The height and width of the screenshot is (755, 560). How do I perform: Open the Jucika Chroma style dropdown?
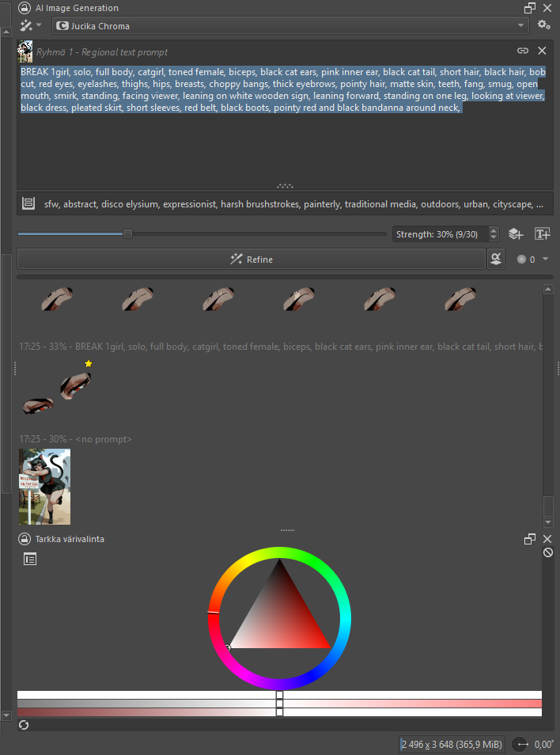pyautogui.click(x=290, y=26)
